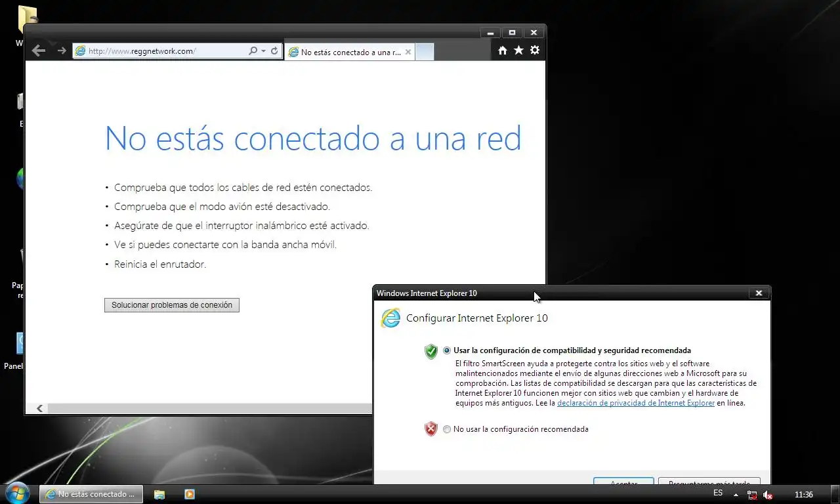Open the address bar autocomplete dropdown arrow
The height and width of the screenshot is (504, 840).
(x=263, y=51)
